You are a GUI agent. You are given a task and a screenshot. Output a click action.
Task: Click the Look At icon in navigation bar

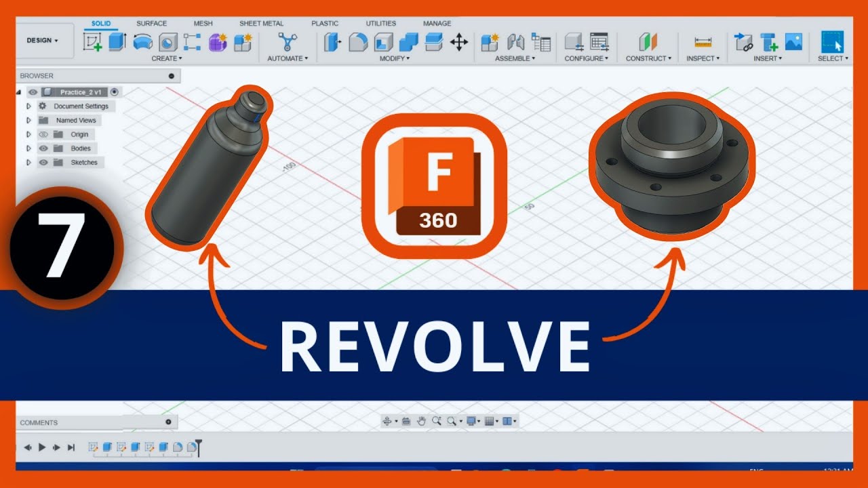[406, 421]
